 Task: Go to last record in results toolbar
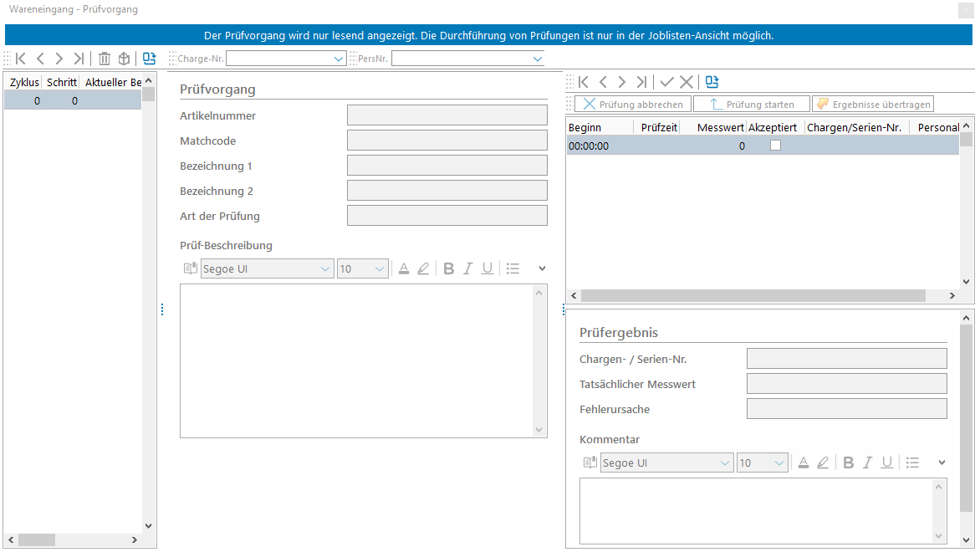point(641,82)
